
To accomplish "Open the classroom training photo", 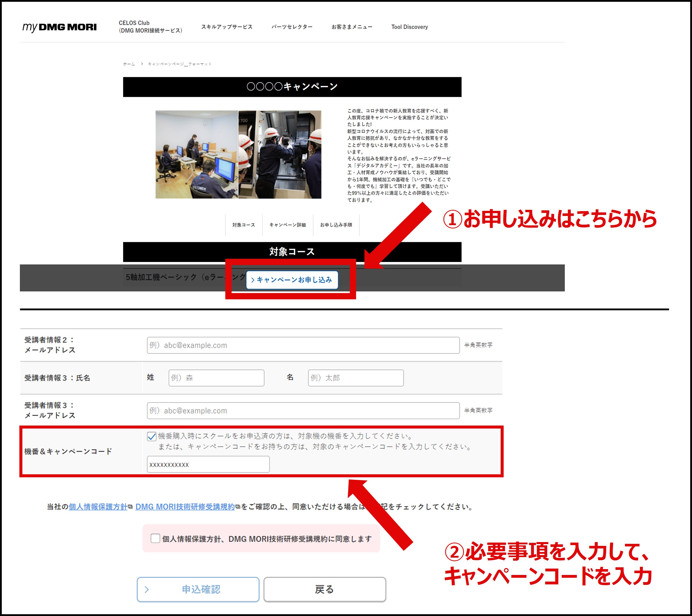I will pos(197,155).
